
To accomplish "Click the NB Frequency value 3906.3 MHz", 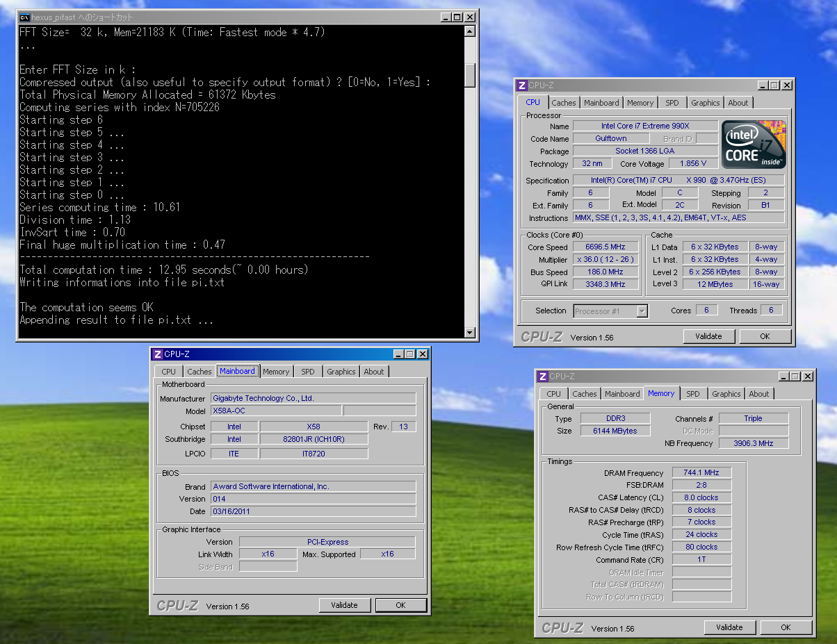I will click(754, 443).
